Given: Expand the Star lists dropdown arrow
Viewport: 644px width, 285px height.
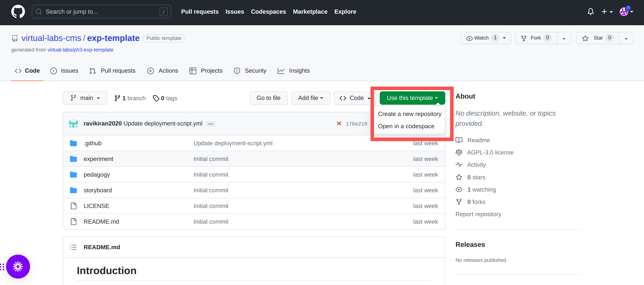Looking at the screenshot, I should (x=626, y=38).
